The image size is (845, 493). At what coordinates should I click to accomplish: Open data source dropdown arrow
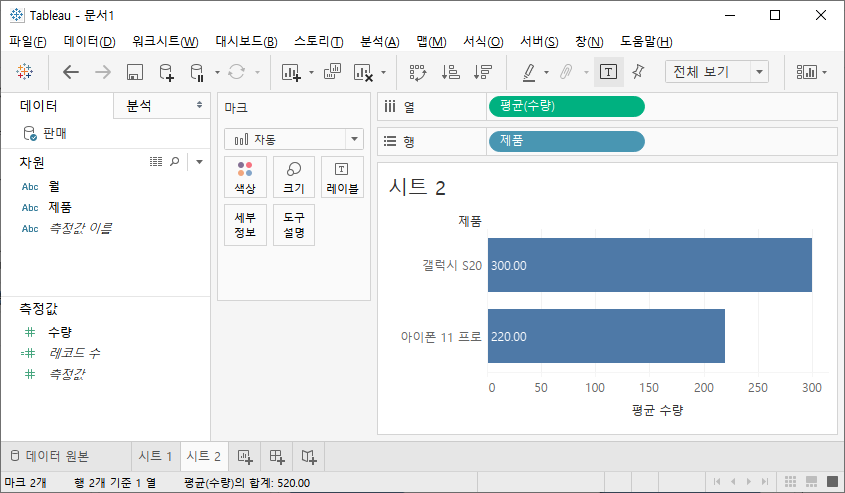pyautogui.click(x=217, y=72)
